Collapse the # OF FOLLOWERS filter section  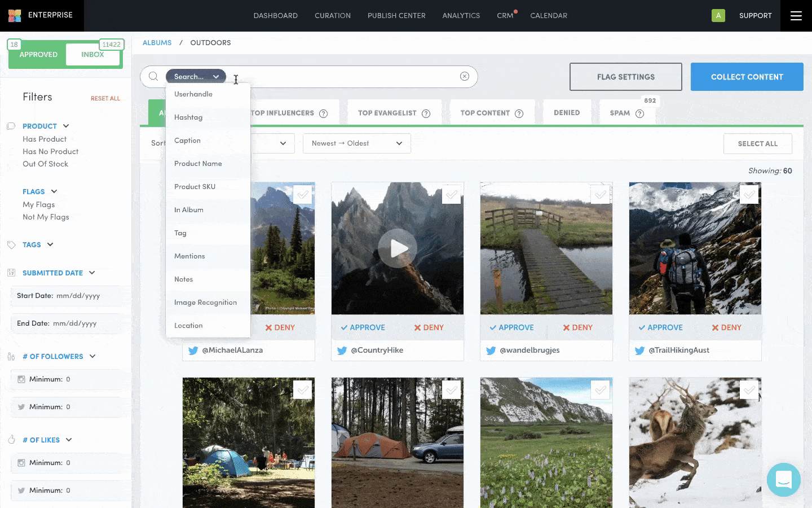92,356
